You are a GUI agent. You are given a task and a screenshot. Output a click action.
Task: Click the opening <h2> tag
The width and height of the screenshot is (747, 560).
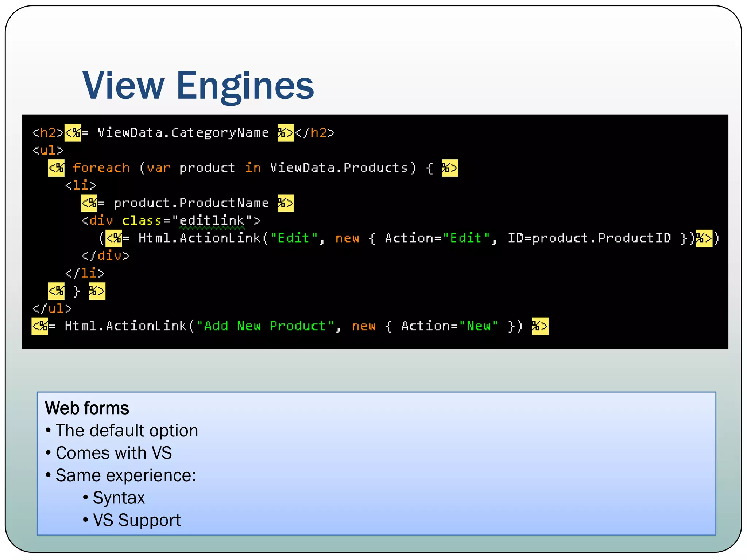tap(48, 133)
